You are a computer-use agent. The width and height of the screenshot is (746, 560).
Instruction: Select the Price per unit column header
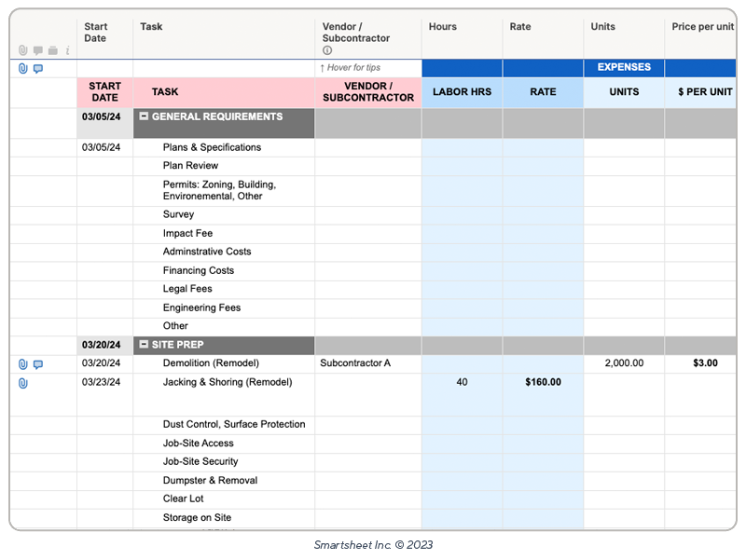(702, 27)
